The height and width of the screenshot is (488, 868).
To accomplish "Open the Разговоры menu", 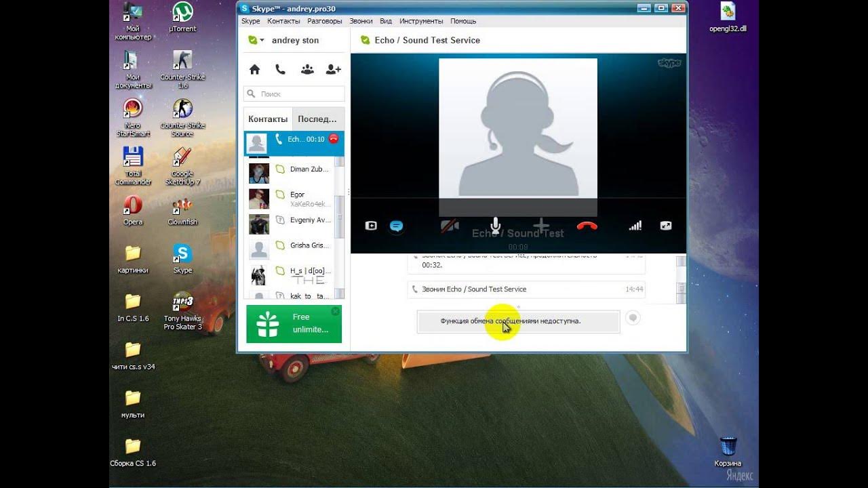I will pos(325,21).
